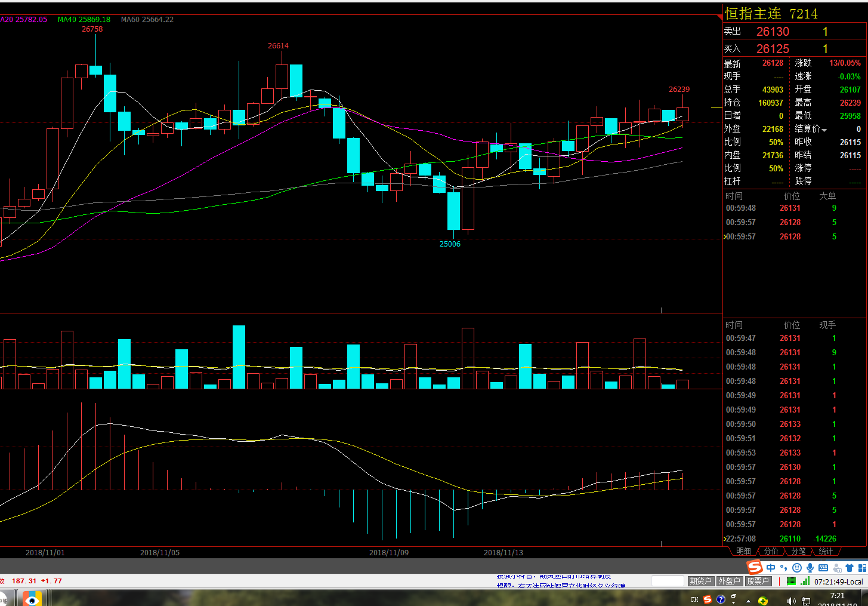The image size is (868, 606).
Task: Toggle the Sogou punctuation mode icon
Action: (x=783, y=568)
